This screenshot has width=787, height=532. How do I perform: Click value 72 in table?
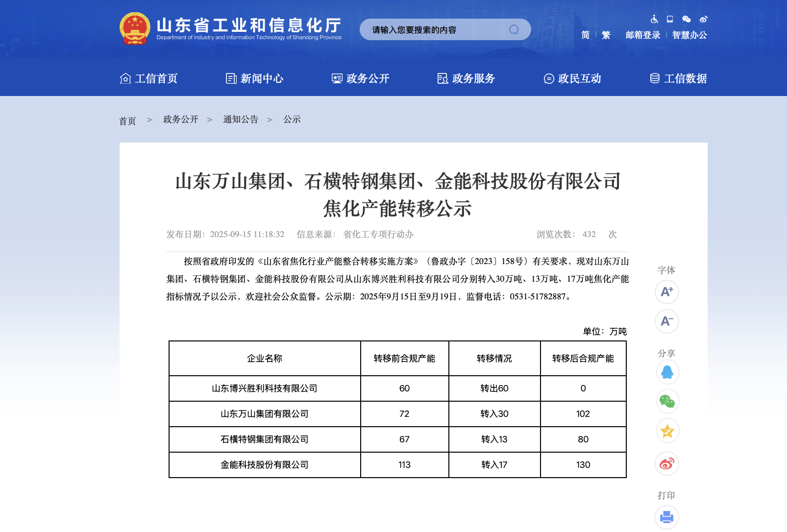404,414
